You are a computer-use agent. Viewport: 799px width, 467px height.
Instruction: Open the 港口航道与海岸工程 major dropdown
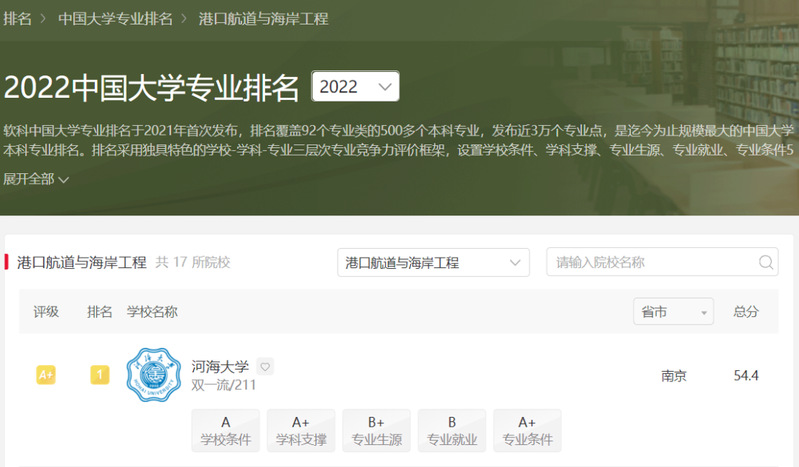433,263
